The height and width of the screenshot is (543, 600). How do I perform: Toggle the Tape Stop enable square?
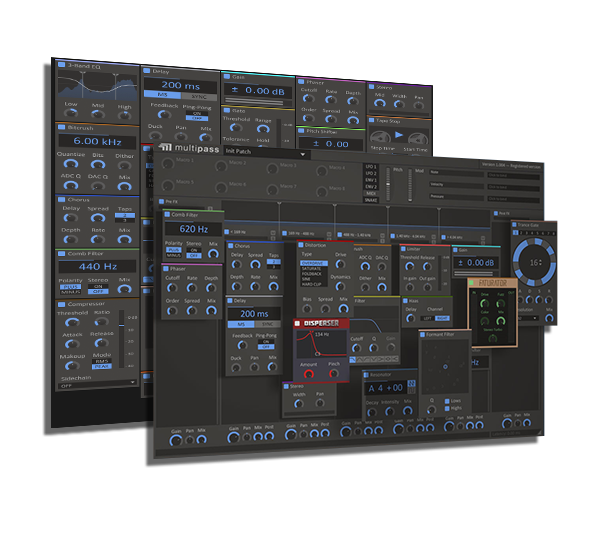point(371,120)
